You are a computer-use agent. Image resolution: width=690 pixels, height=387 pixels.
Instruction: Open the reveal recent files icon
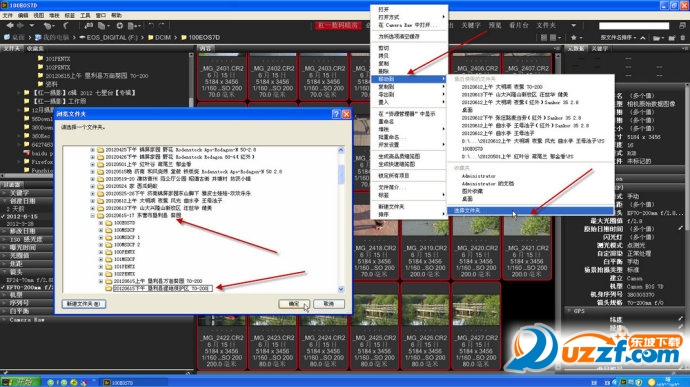click(48, 26)
